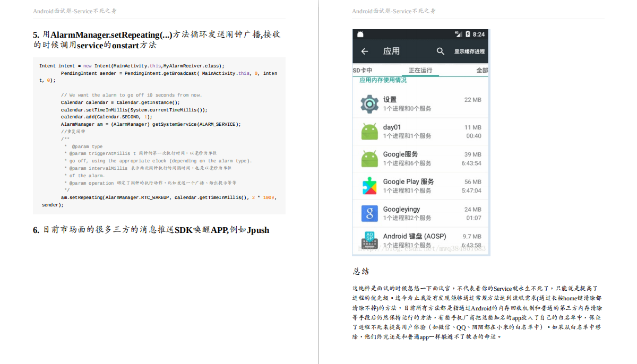Click the calendar.add(Calendar.SECOND, 1) line

pos(107,117)
